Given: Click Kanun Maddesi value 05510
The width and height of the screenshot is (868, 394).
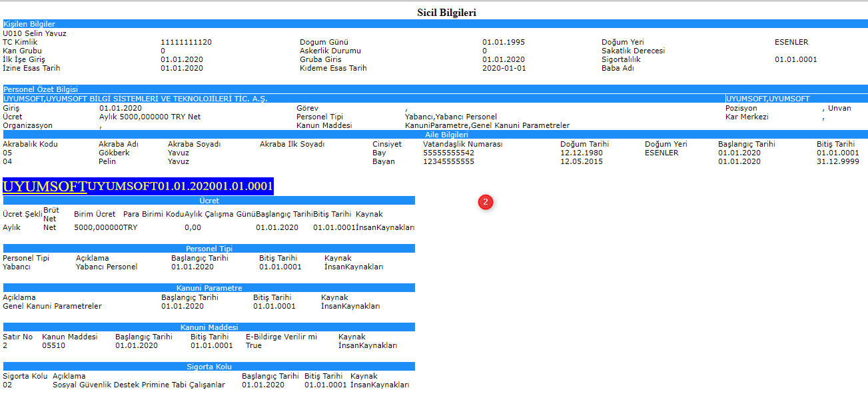Looking at the screenshot, I should 53,345.
